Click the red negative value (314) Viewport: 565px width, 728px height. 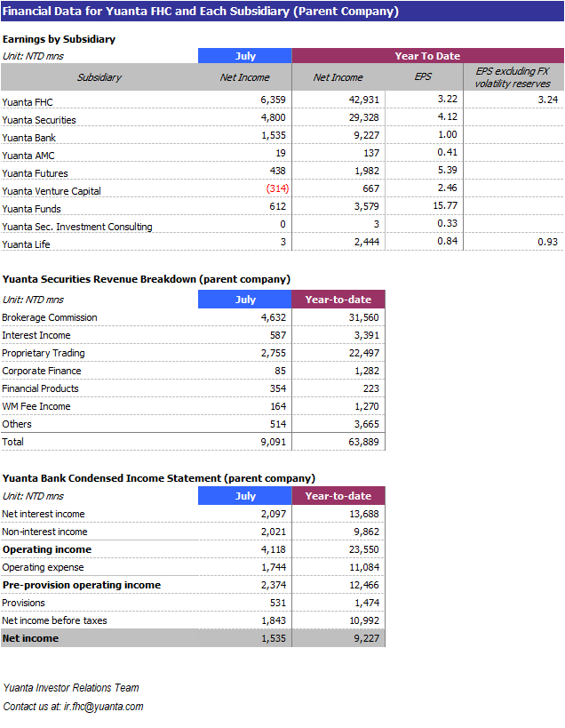[x=277, y=188]
